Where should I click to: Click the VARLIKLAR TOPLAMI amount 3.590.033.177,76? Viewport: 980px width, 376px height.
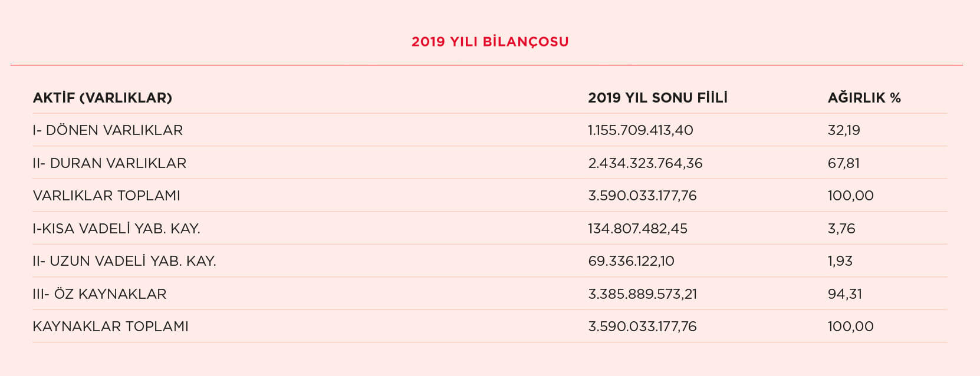[642, 196]
